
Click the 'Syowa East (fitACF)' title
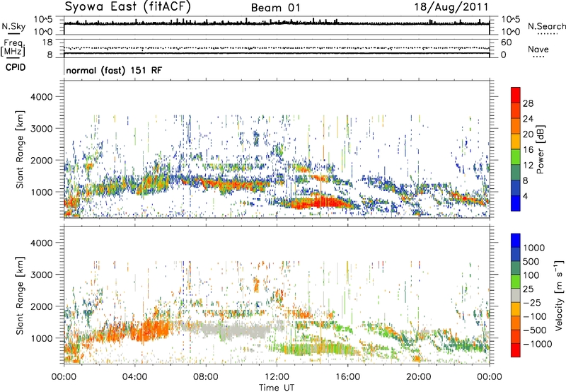(128, 6)
